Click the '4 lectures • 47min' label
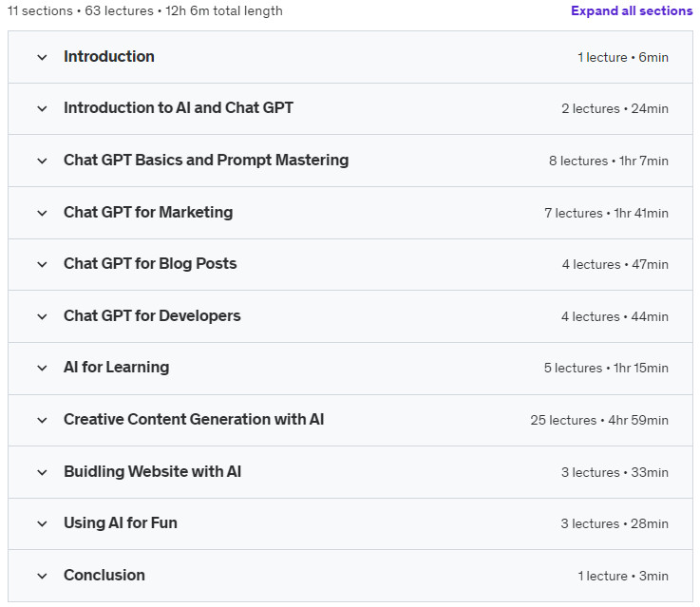 [x=615, y=265]
